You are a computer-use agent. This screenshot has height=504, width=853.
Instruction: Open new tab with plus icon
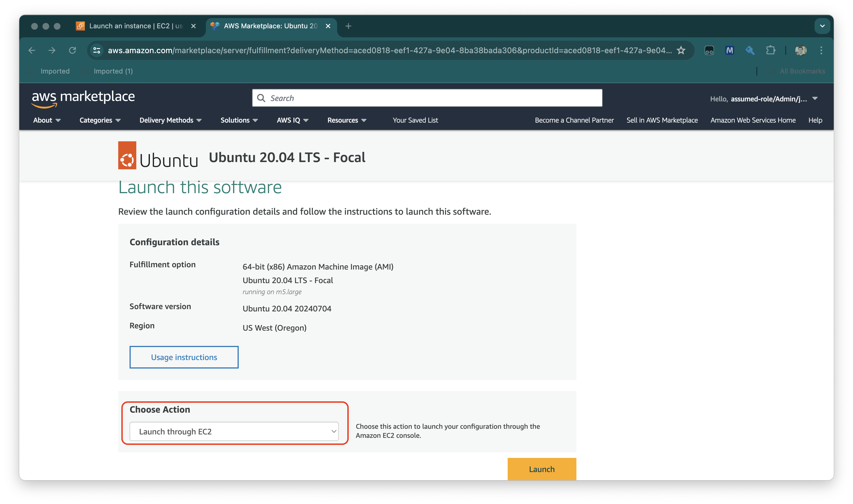(x=348, y=26)
